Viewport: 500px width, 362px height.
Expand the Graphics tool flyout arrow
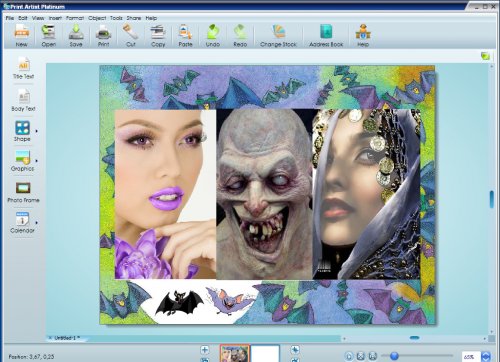(x=37, y=161)
